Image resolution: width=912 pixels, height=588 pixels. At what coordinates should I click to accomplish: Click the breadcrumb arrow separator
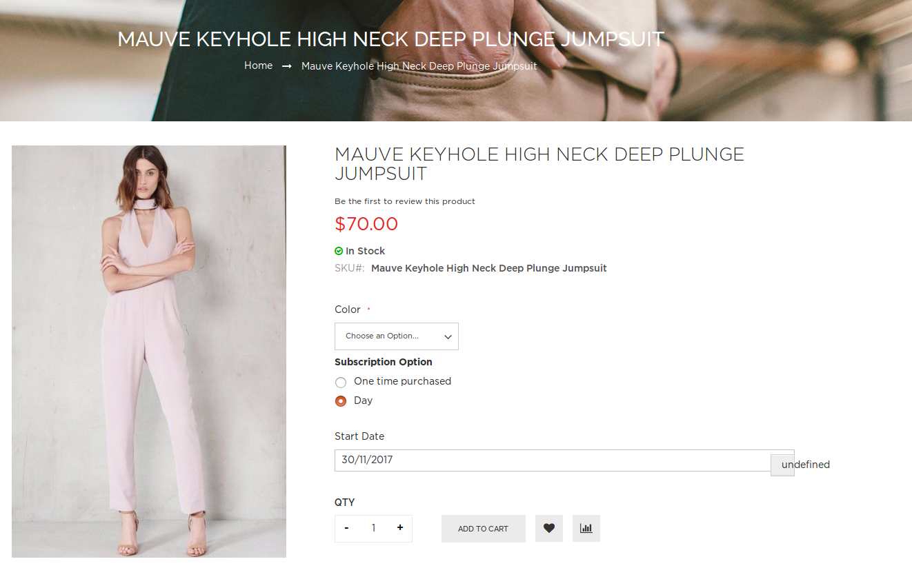pyautogui.click(x=287, y=66)
